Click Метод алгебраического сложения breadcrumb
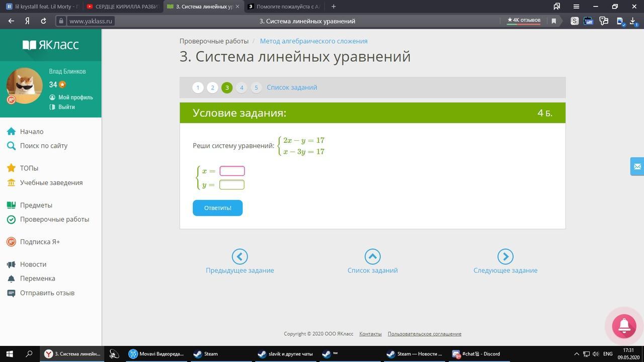Viewport: 644px width, 362px height. pos(313,41)
